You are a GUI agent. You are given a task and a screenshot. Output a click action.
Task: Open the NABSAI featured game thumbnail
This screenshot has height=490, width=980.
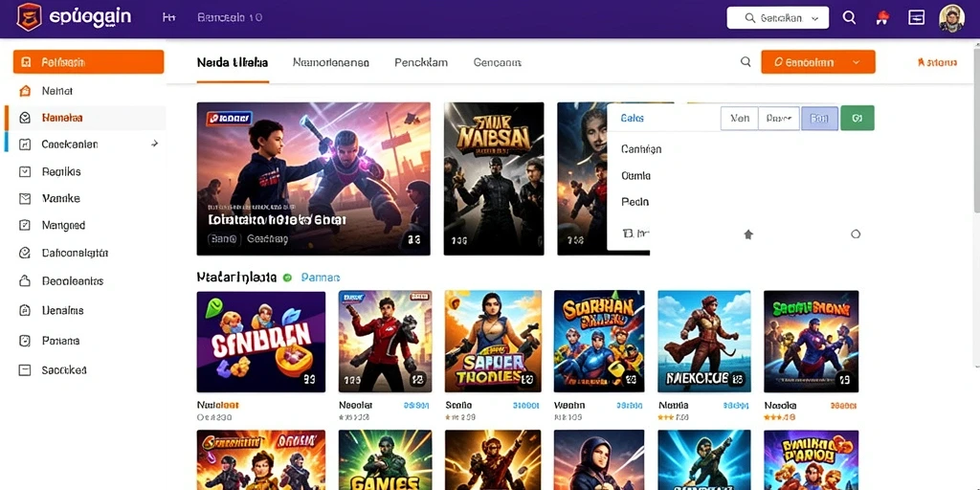[494, 179]
